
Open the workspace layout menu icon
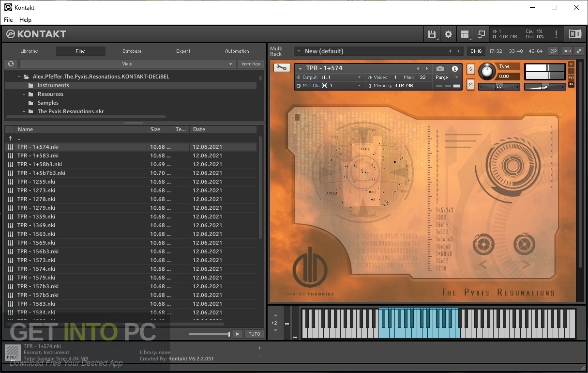pos(465,34)
